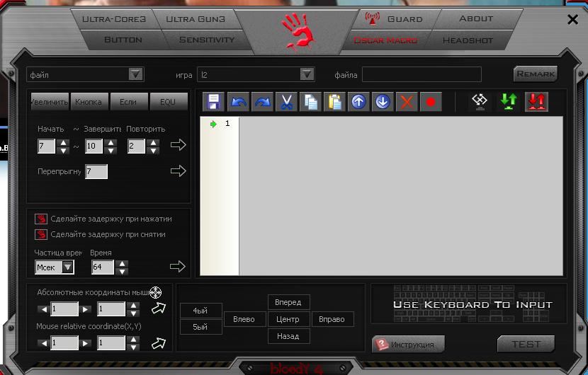Click the 4ый mouse button
The width and height of the screenshot is (588, 375).
[201, 311]
